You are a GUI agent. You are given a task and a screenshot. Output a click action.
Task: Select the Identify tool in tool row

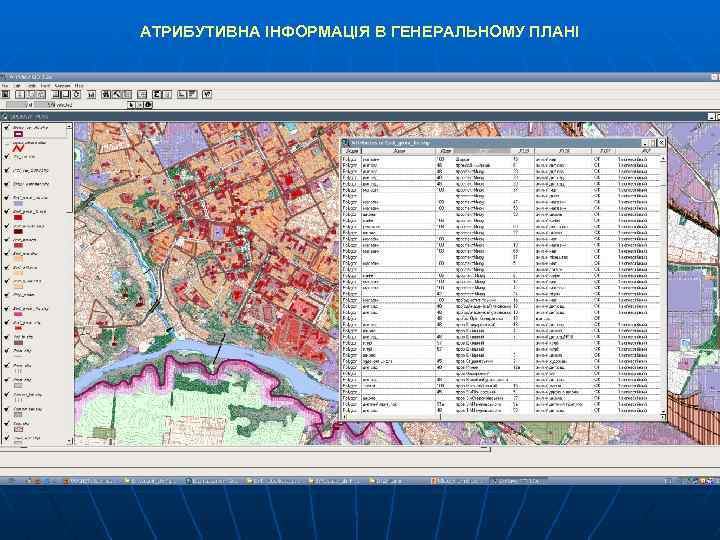click(x=148, y=105)
